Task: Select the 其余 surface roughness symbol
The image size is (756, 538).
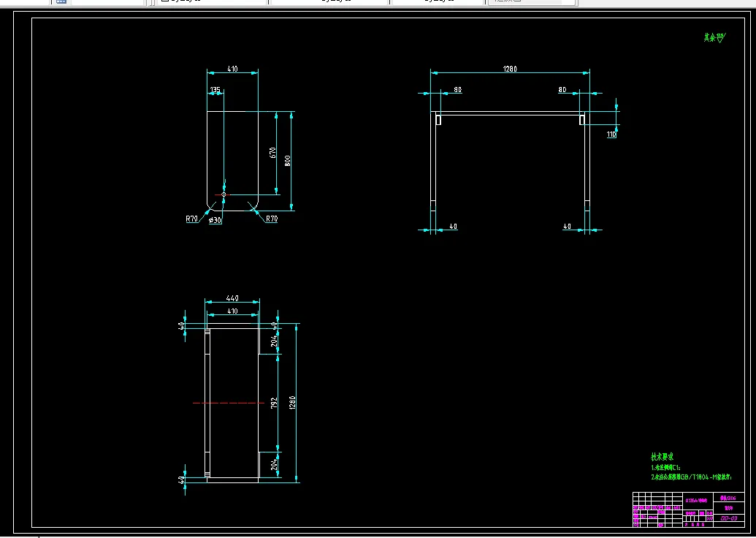Action: click(714, 37)
